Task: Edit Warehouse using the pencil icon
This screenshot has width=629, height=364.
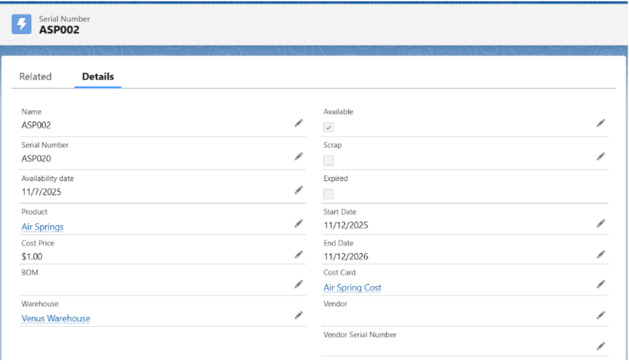Action: click(298, 315)
